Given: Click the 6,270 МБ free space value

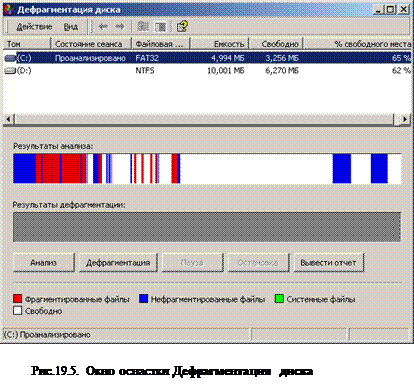Looking at the screenshot, I should point(282,71).
